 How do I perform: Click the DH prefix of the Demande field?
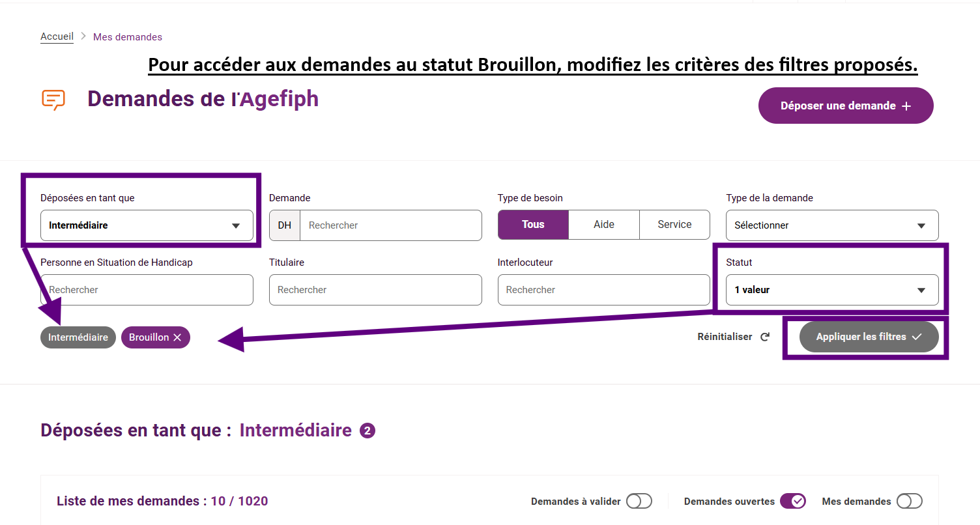point(285,225)
